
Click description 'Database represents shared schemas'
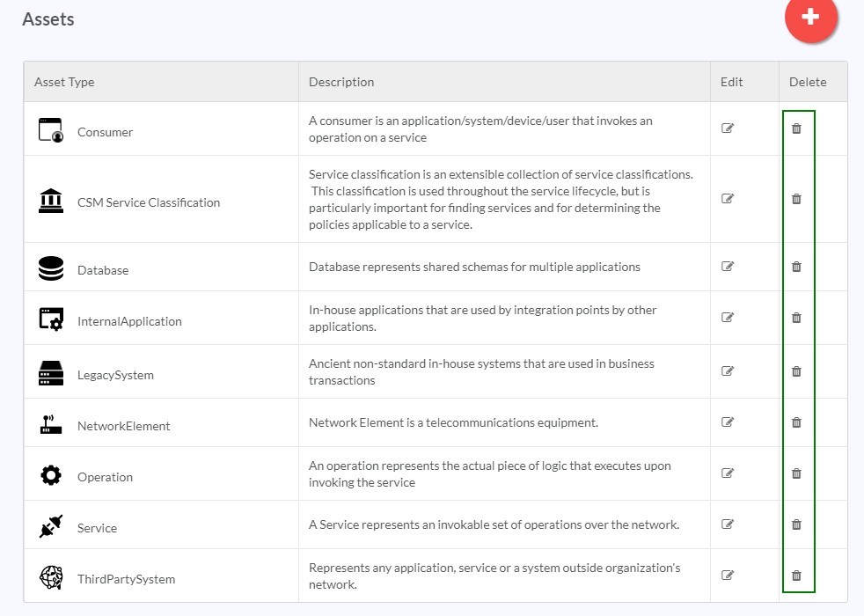(x=474, y=267)
